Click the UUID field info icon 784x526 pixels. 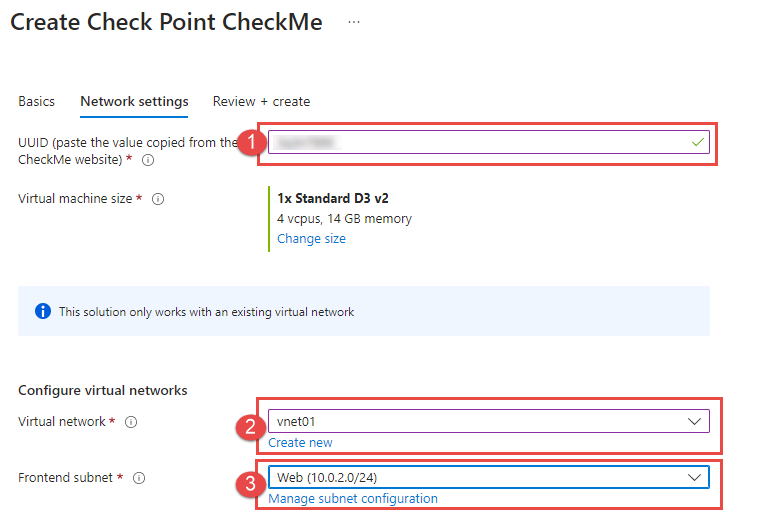pos(148,160)
